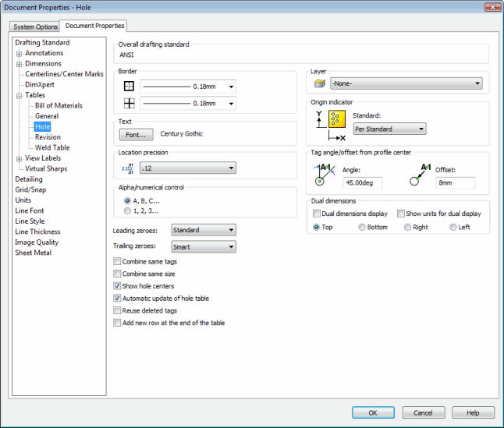Click the yellow origin indicator hole pattern icon
The width and height of the screenshot is (504, 428).
point(337,118)
